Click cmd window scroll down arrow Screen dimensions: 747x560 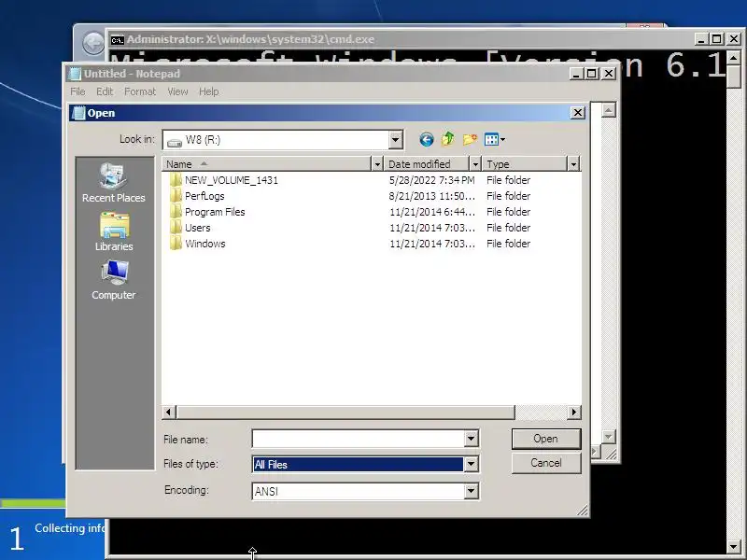[x=734, y=547]
